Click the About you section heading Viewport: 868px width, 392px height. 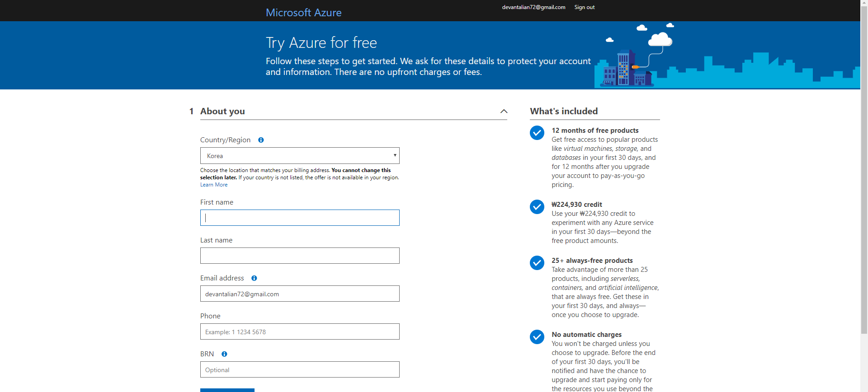pyautogui.click(x=222, y=111)
